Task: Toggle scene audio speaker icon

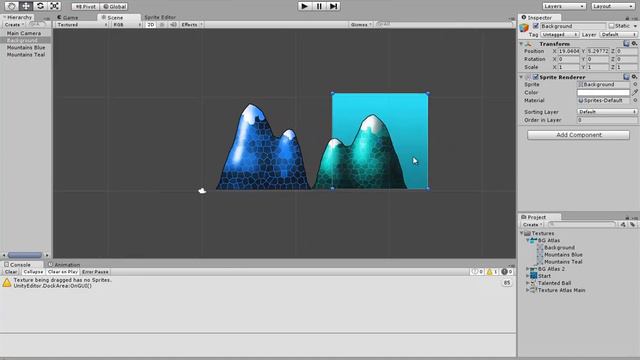Action: pyautogui.click(x=173, y=24)
